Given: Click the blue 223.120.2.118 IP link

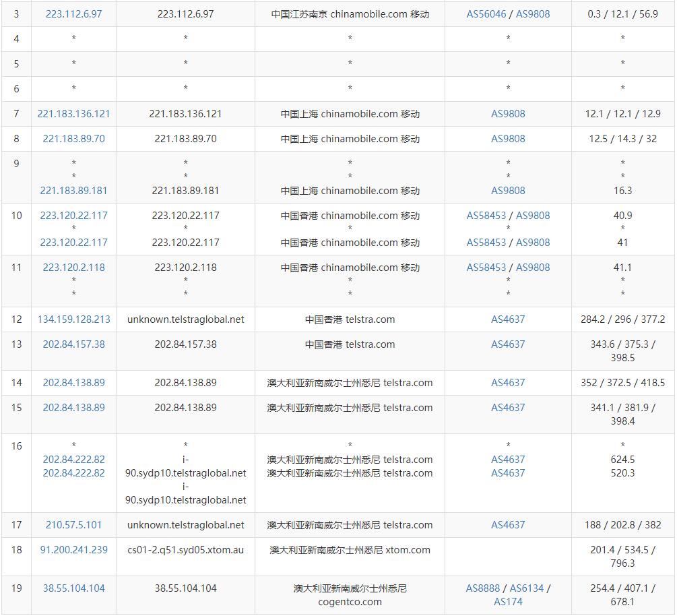Looking at the screenshot, I should point(74,268).
